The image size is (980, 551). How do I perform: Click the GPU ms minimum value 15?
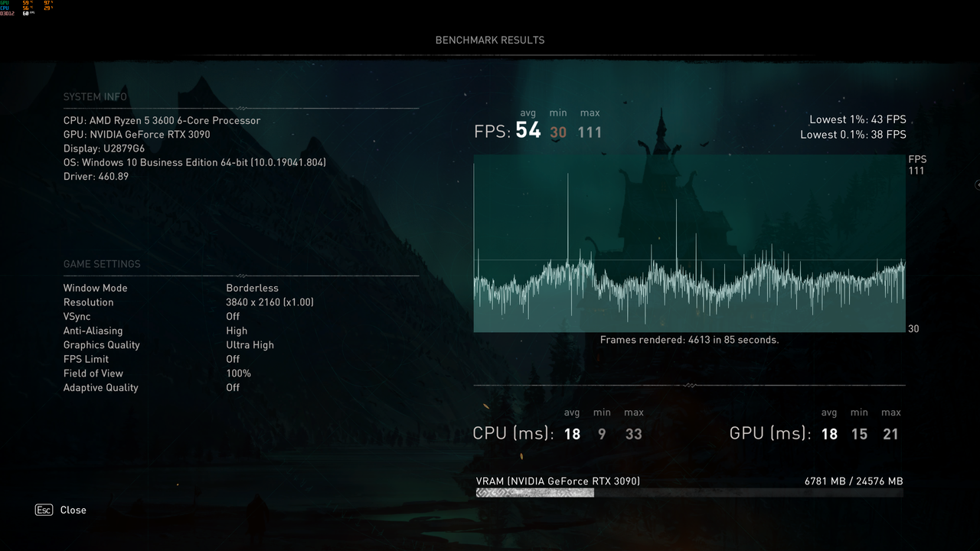859,435
